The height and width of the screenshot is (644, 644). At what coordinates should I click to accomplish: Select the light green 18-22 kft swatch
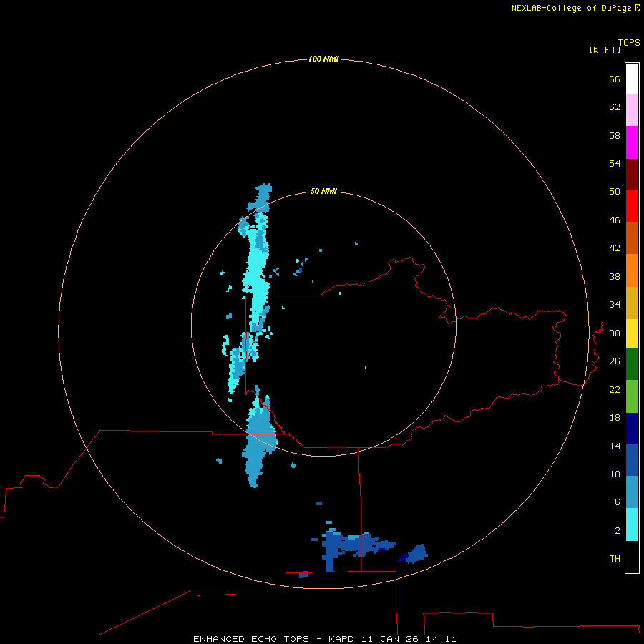click(x=632, y=396)
